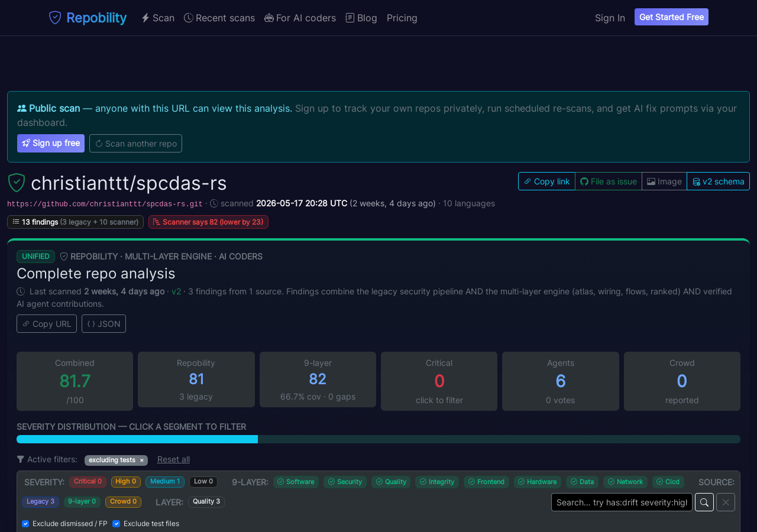Select the Crowd reported card
This screenshot has width=757, height=532.
pos(682,381)
